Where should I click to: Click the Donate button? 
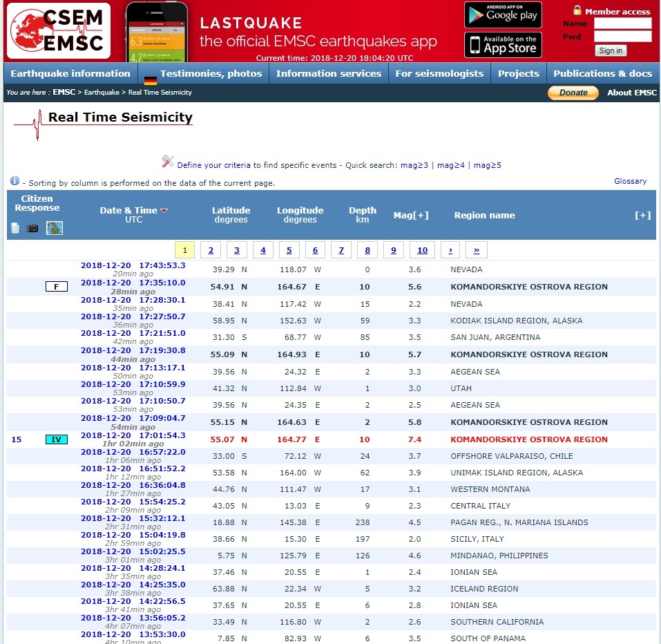(x=573, y=93)
